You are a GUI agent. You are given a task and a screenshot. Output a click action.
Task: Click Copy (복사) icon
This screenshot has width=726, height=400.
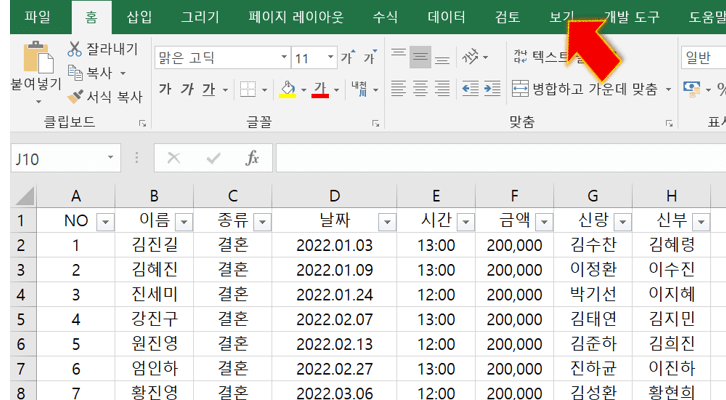pyautogui.click(x=75, y=73)
